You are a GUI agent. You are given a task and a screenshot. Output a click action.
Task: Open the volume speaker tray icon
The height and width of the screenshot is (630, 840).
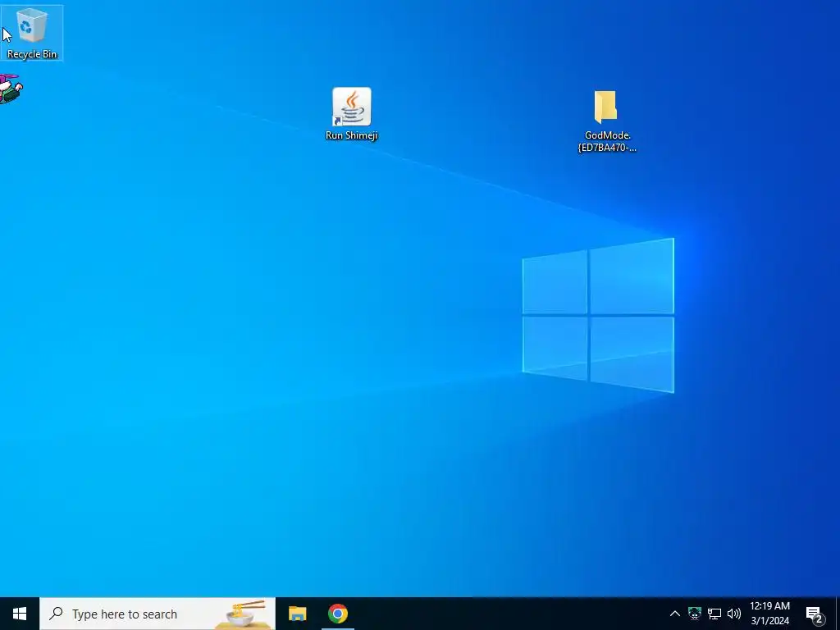point(734,614)
